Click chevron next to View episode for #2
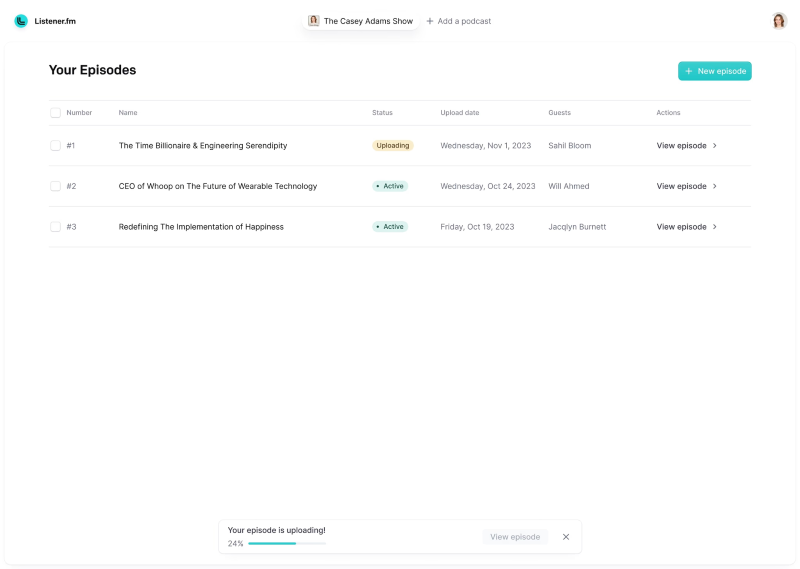The height and width of the screenshot is (569, 800). click(715, 186)
